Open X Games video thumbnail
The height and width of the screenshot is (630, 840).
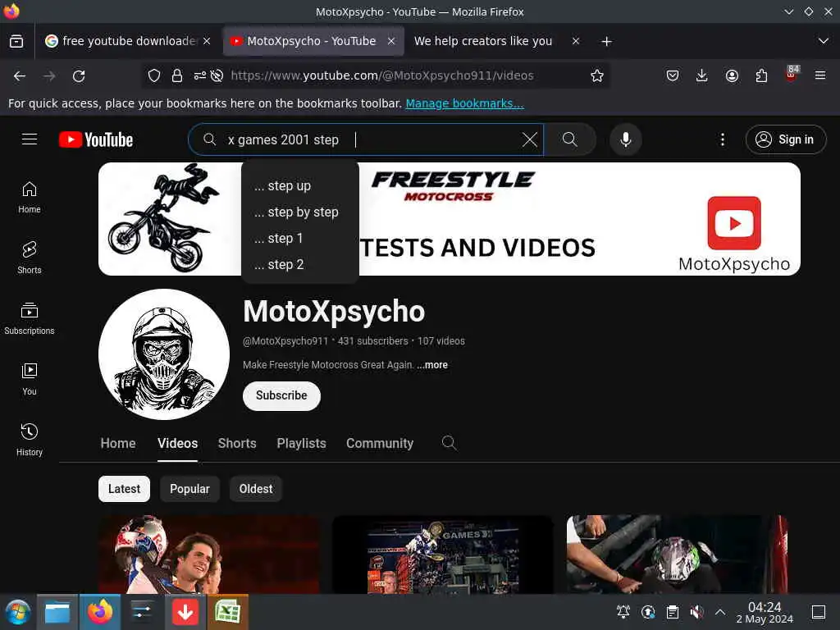(x=443, y=555)
